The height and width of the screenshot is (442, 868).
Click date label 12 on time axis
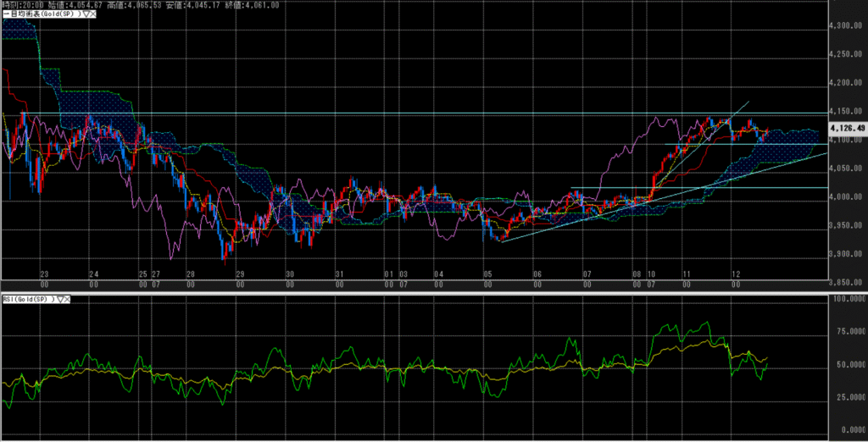click(736, 274)
